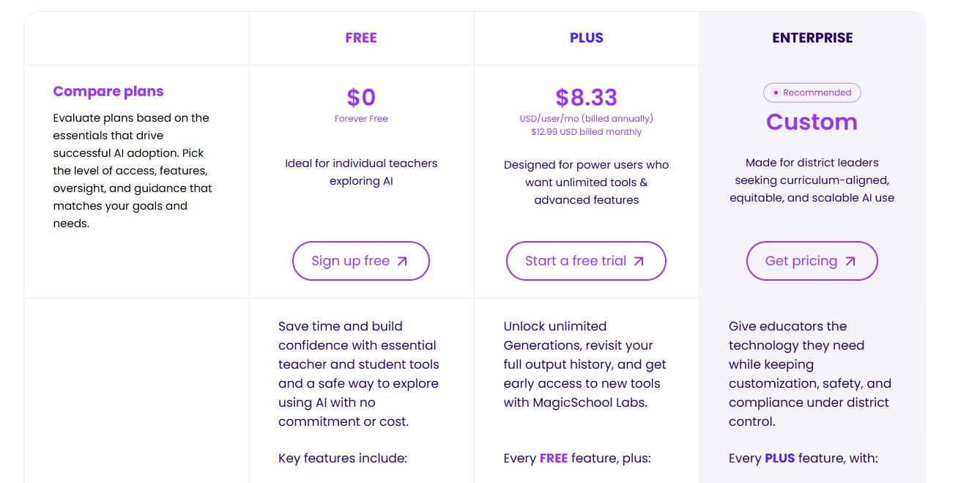Select the PLUS column header

(586, 37)
